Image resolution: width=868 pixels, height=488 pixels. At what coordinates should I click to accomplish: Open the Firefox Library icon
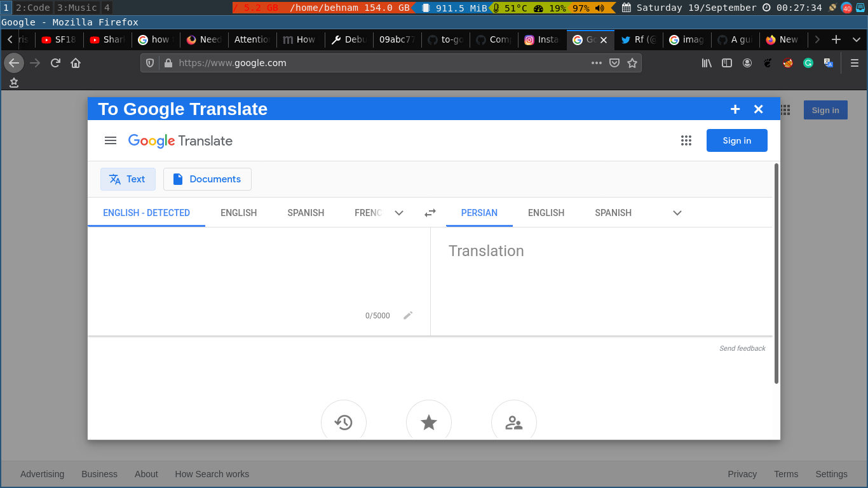[x=707, y=63]
